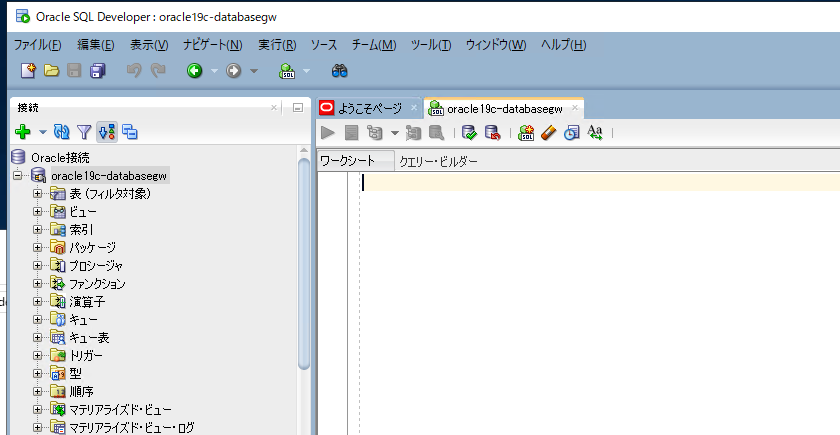Minimize the 接続 panel

point(298,108)
